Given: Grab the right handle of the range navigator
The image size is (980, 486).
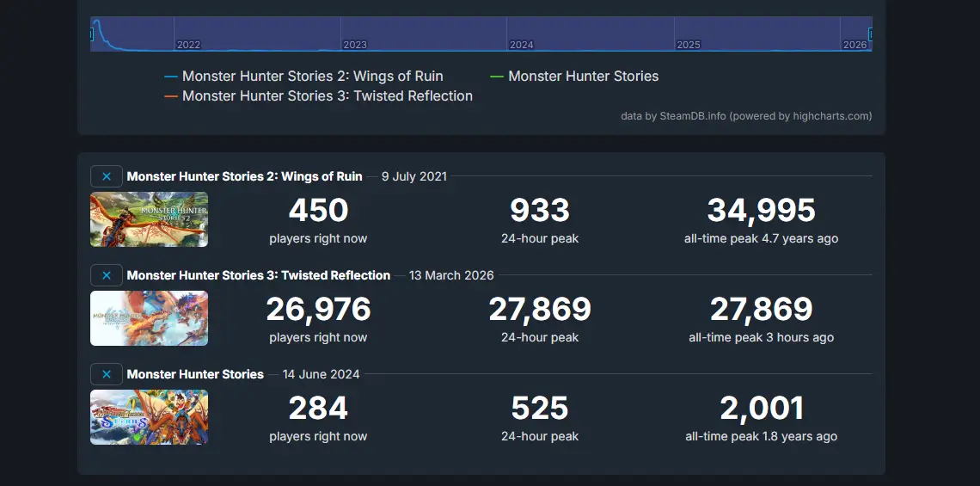Looking at the screenshot, I should coord(871,34).
